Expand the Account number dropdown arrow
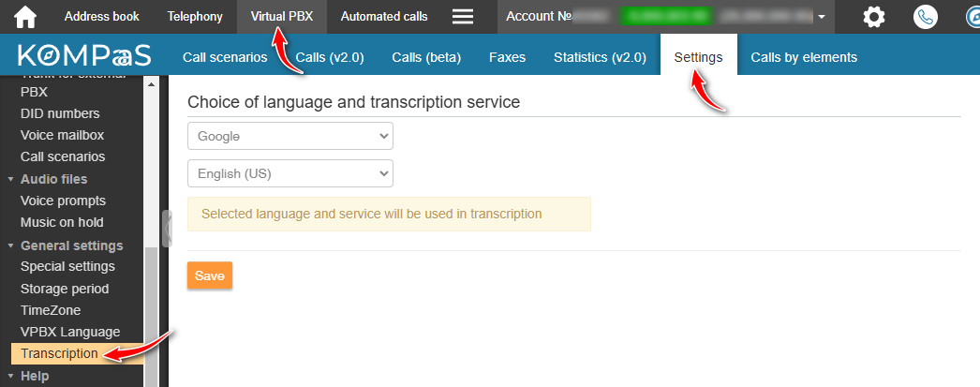Screen dimensions: 980x387 point(822,18)
